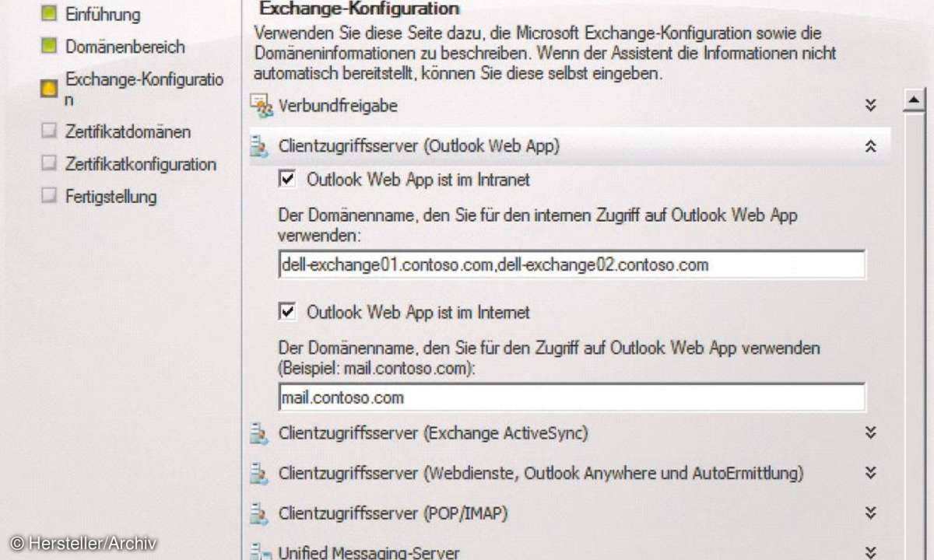Screen dimensions: 934x560
Task: Go to the Einführung wizard page
Action: [103, 14]
